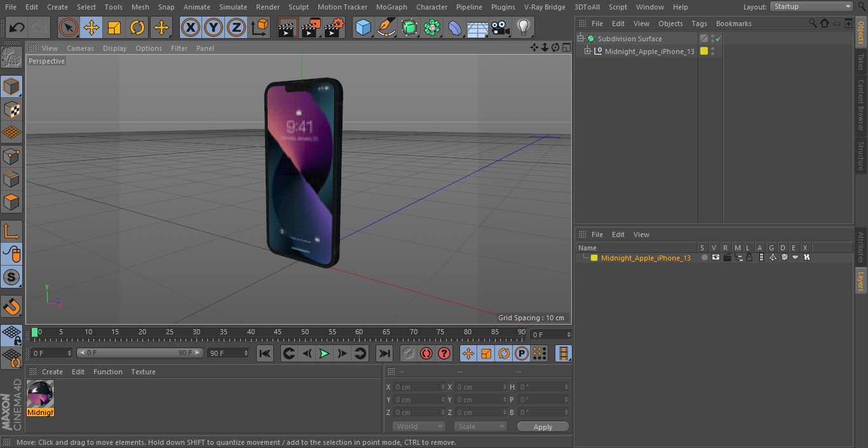Click the current frame field stepper arrows
868x448 pixels.
pos(569,334)
